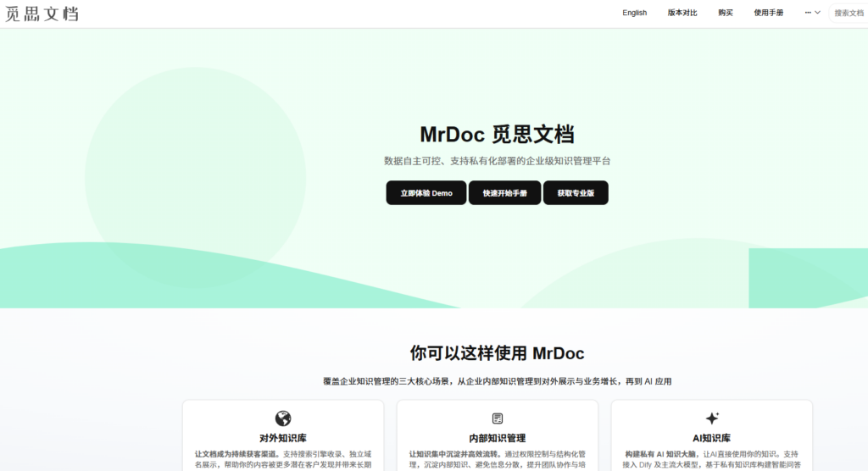Select the 对外知识库 card heading
868x471 pixels.
(x=283, y=438)
